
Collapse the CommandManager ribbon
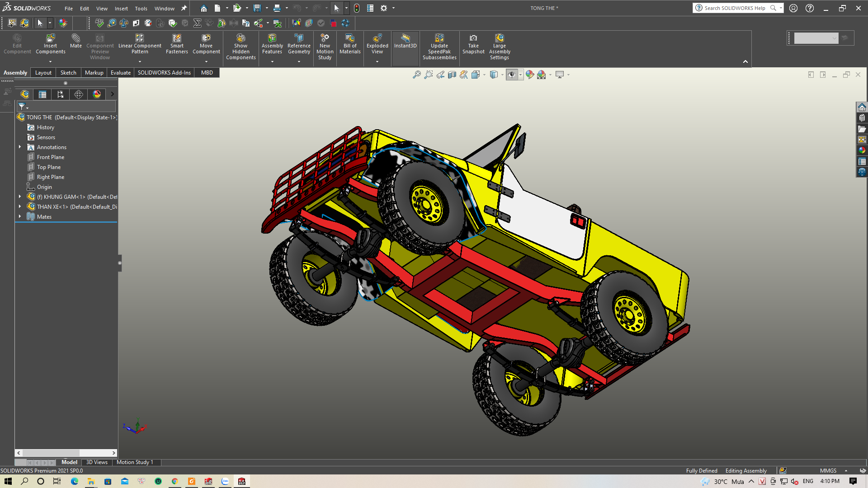(745, 61)
